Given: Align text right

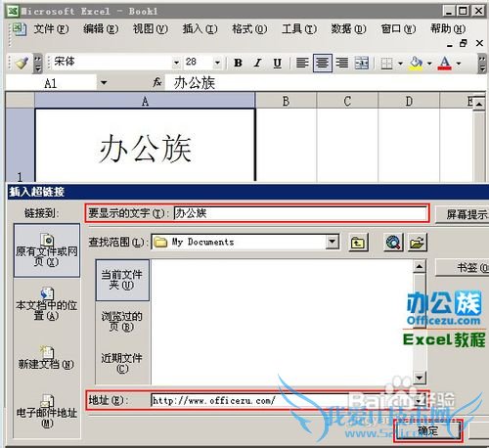Looking at the screenshot, I should (x=341, y=63).
